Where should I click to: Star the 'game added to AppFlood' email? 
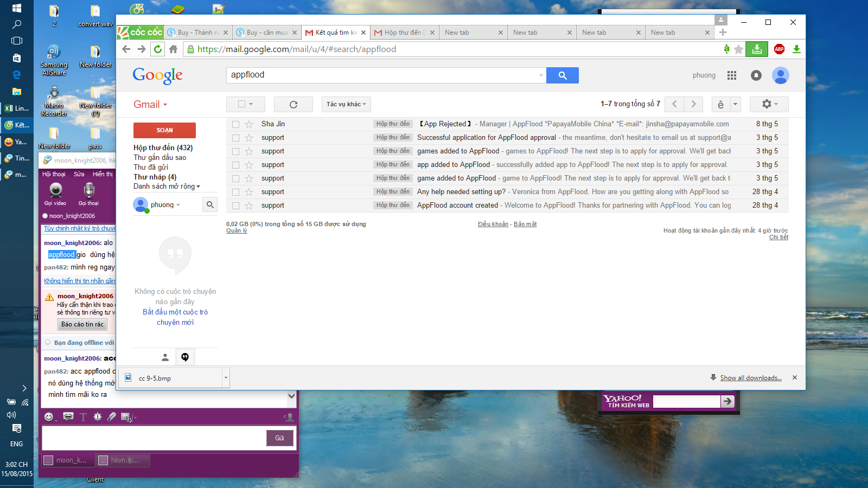[249, 178]
